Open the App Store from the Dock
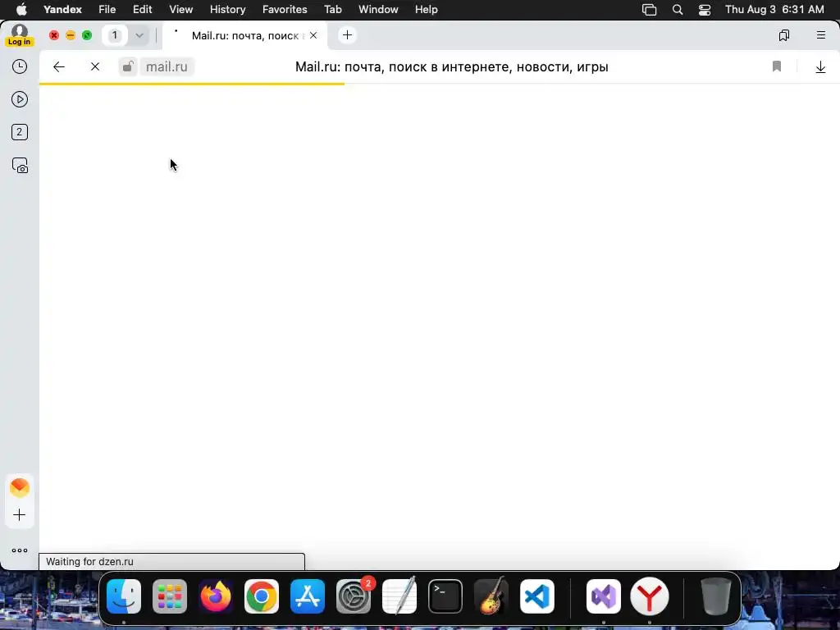The width and height of the screenshot is (840, 630). (308, 596)
